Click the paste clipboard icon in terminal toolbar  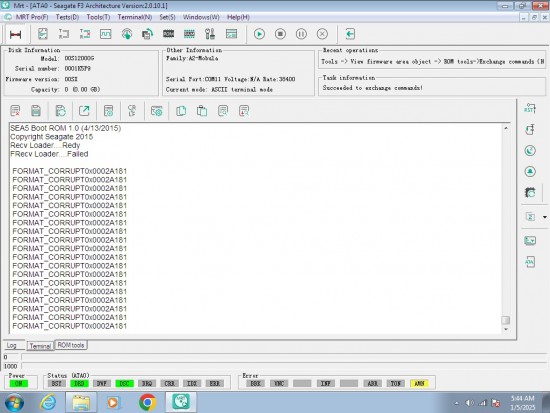pyautogui.click(x=202, y=111)
